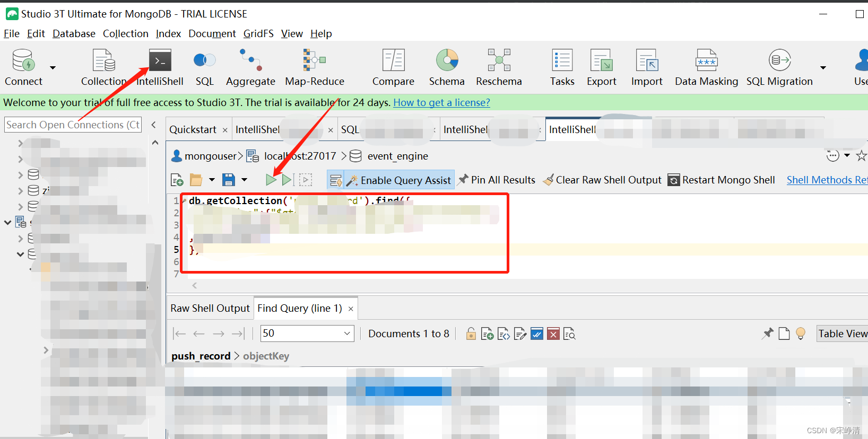The image size is (868, 439).
Task: Click the Search Open Connections field
Action: (x=73, y=125)
